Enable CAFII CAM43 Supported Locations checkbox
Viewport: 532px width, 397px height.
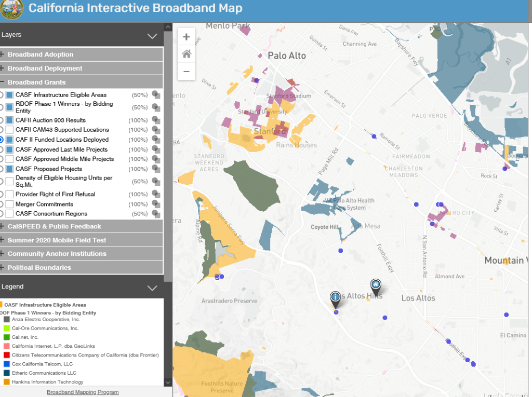pos(9,130)
